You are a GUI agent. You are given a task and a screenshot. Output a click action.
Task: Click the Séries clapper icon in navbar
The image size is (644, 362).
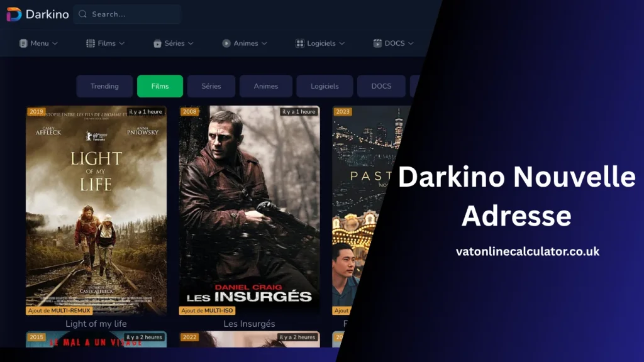[x=157, y=43]
